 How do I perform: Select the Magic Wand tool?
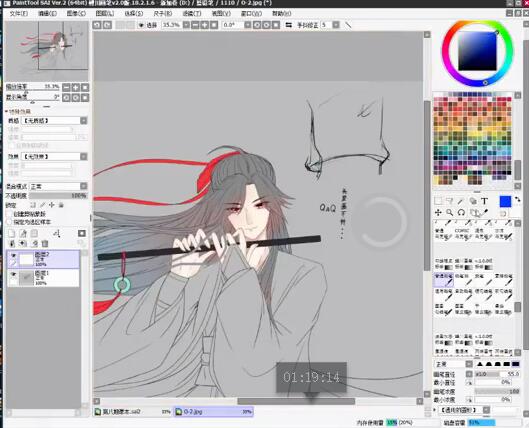461,201
